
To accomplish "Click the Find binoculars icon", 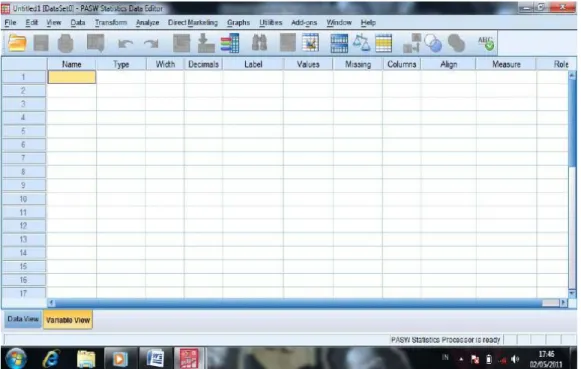I will coord(259,43).
